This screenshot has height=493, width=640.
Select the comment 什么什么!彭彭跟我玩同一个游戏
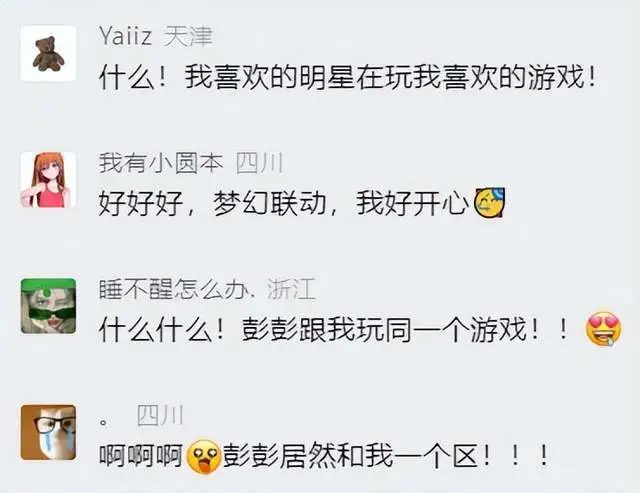coord(360,329)
